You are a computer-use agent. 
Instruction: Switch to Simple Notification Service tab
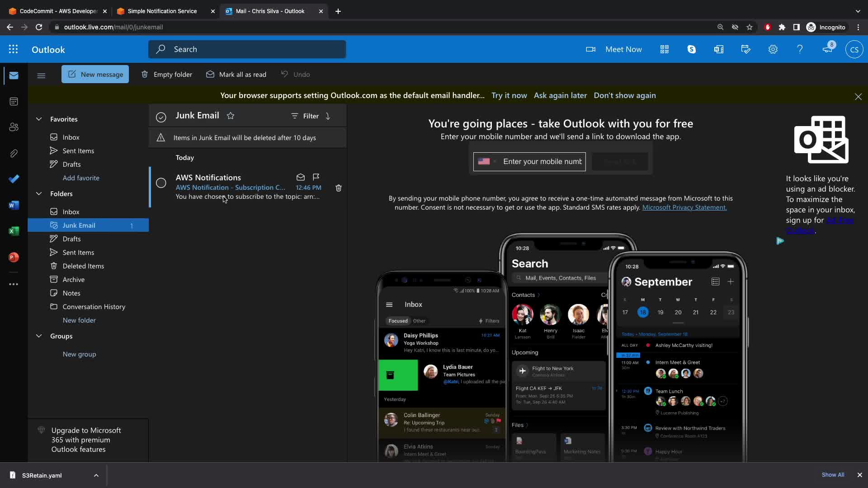coord(162,11)
